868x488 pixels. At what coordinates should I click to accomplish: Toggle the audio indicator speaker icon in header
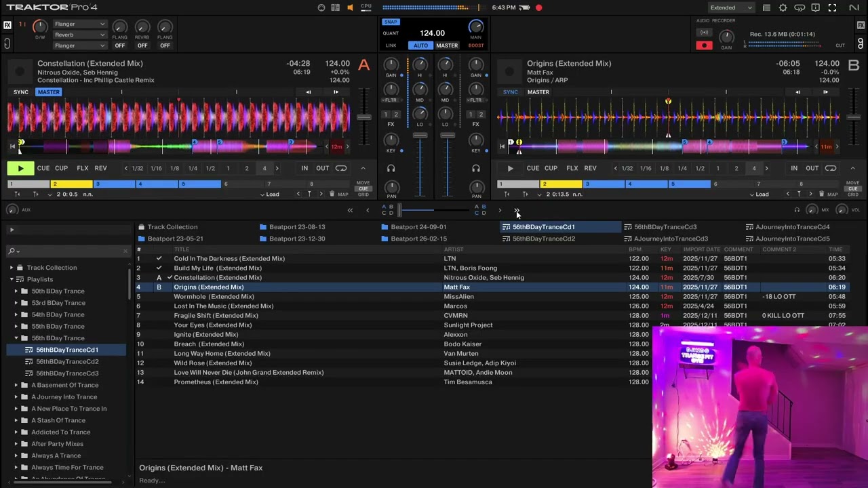[x=350, y=7]
